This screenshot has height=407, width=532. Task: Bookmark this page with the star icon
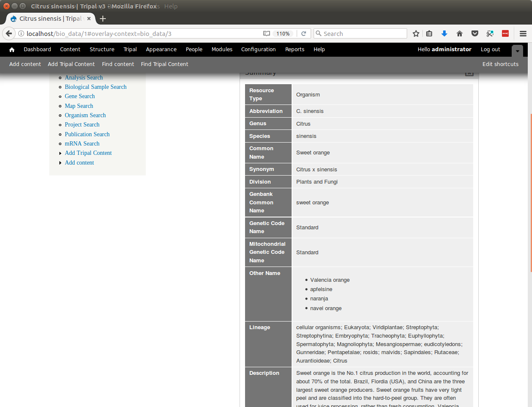[x=416, y=34]
